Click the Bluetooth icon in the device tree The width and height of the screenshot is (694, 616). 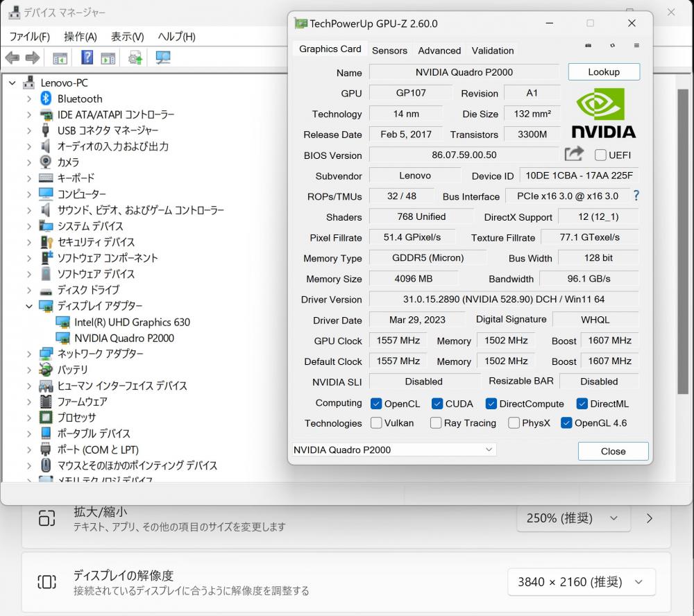tap(46, 99)
